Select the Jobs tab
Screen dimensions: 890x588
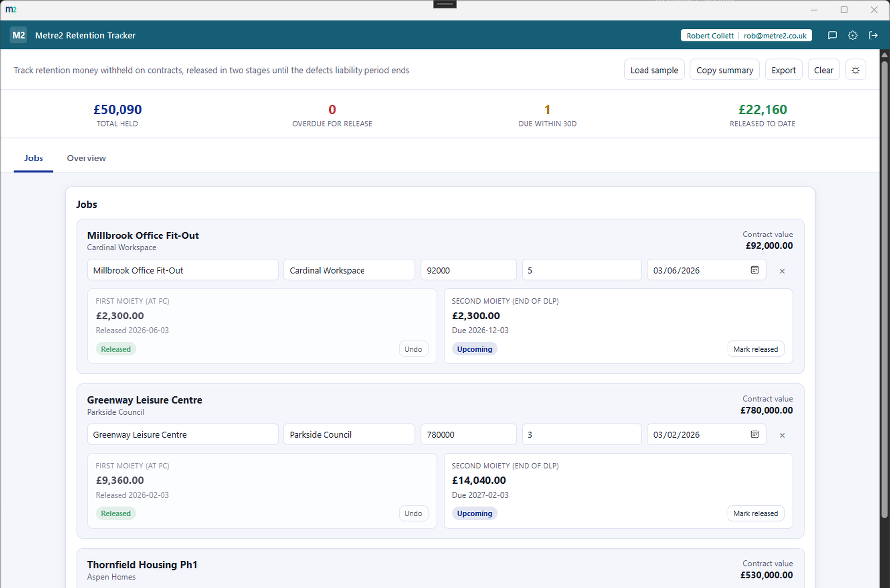34,158
